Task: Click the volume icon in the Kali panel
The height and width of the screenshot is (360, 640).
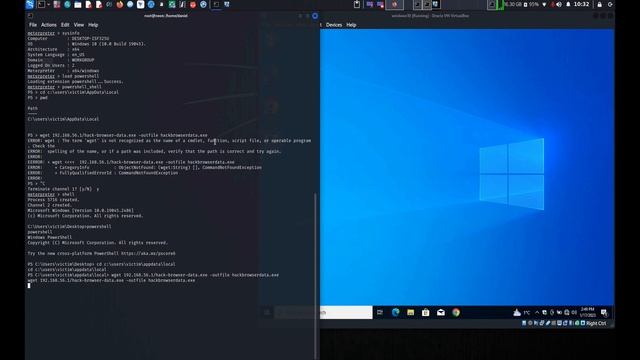Action: 559,4
